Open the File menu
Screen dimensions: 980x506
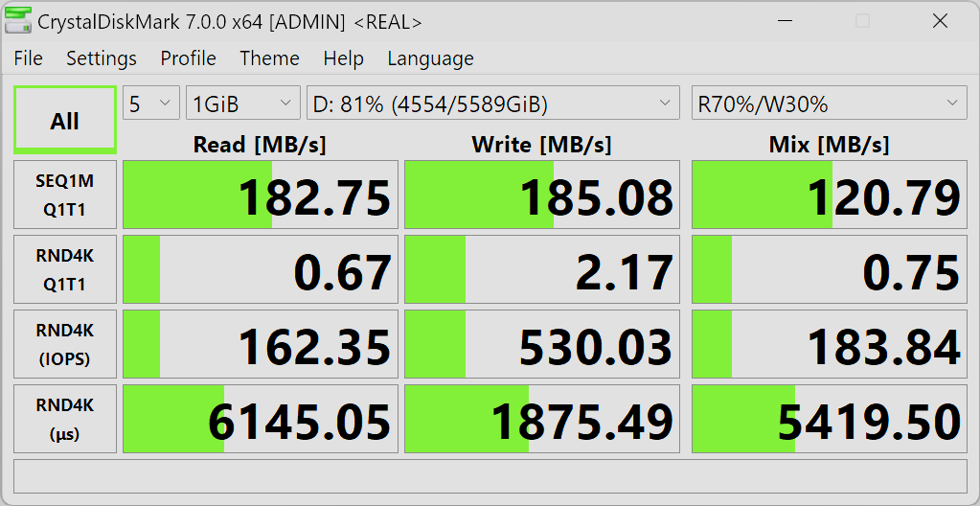(28, 58)
